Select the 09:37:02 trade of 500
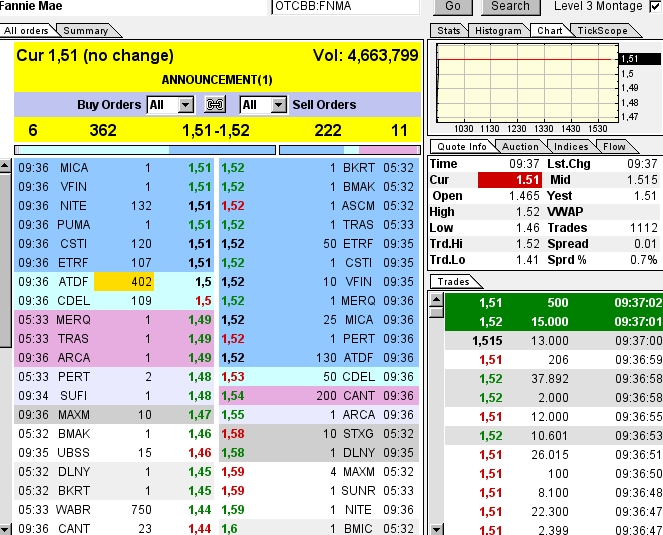Image resolution: width=663 pixels, height=535 pixels. coord(554,303)
